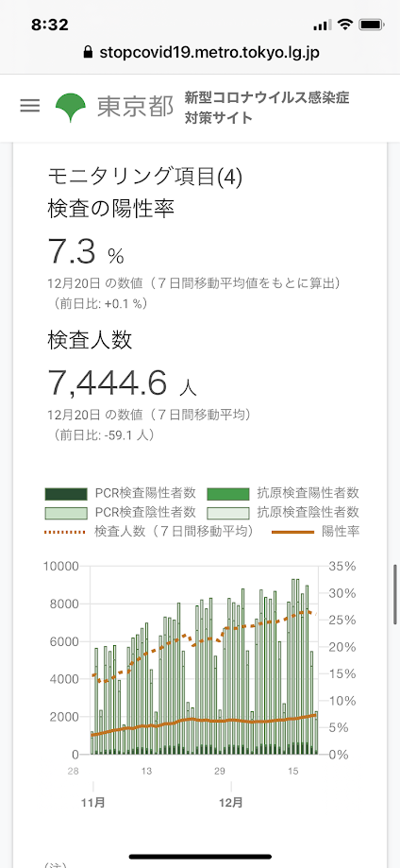Tap 新型コロナウイルス感染症対策サイト header text
Screen dimensions: 400x868
(x=267, y=108)
